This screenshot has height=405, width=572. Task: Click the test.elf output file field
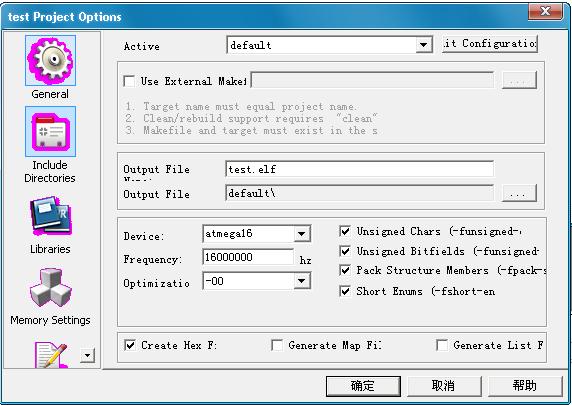click(x=359, y=169)
